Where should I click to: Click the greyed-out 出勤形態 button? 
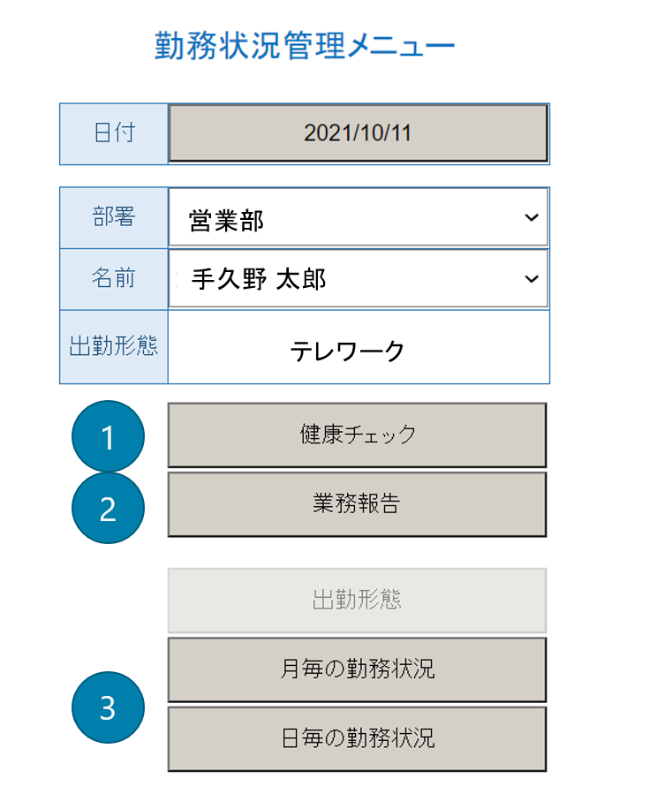pos(357,600)
